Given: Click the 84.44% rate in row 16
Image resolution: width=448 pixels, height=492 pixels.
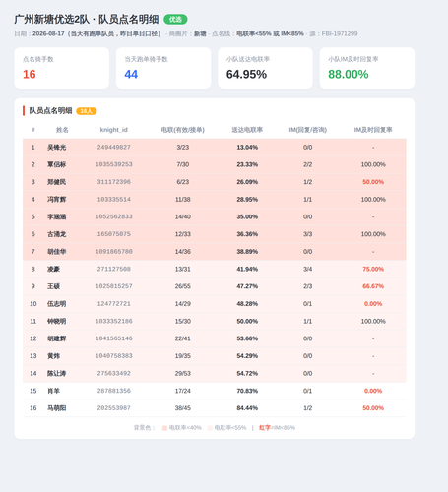Looking at the screenshot, I should pyautogui.click(x=247, y=408).
